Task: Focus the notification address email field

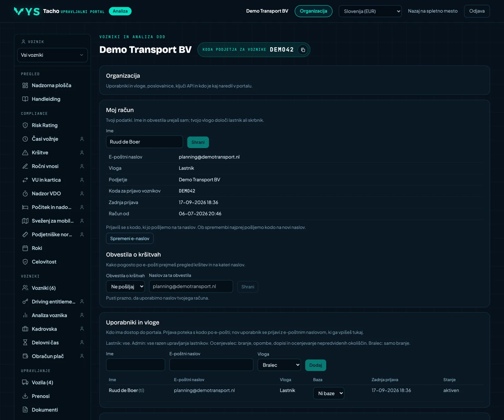Action: pos(191,287)
